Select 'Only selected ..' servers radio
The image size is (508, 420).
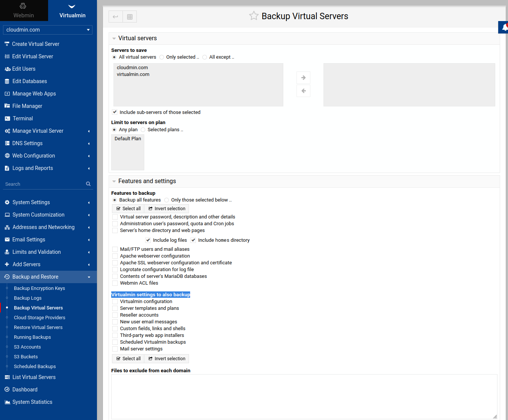[x=162, y=57]
